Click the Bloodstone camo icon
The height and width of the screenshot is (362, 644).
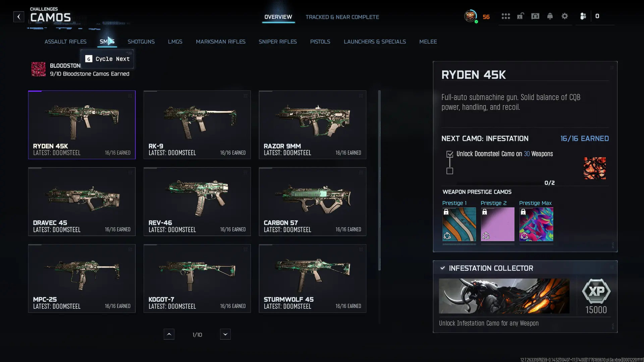coord(39,69)
